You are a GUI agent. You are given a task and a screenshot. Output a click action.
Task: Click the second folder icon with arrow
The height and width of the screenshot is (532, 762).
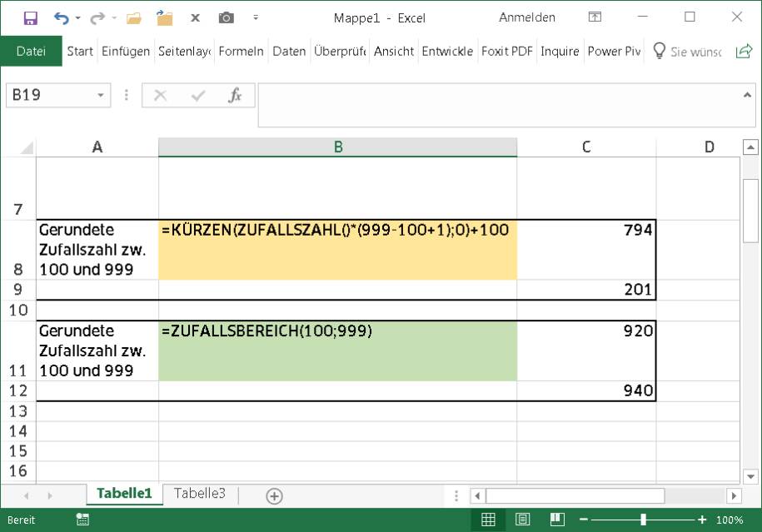pos(165,18)
